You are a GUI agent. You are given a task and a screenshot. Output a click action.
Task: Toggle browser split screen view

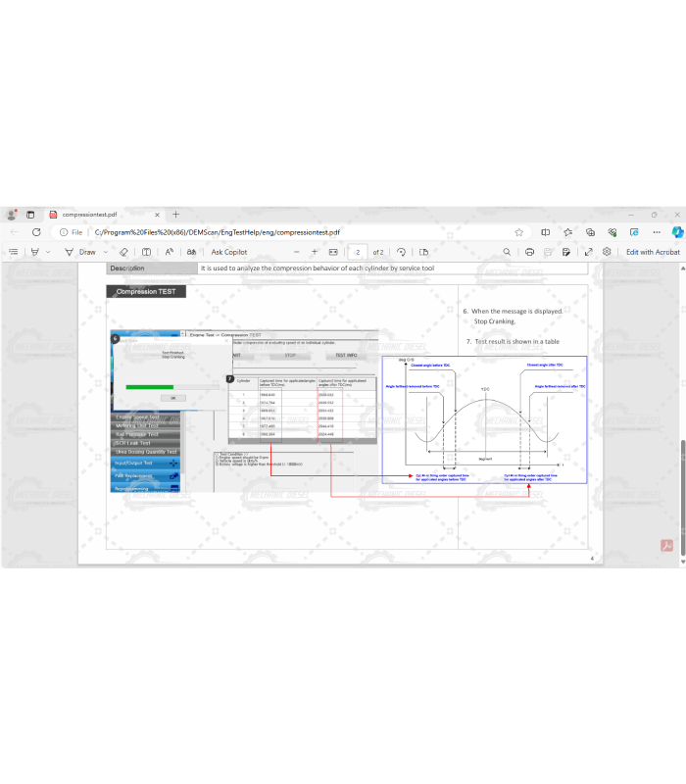[x=545, y=232]
